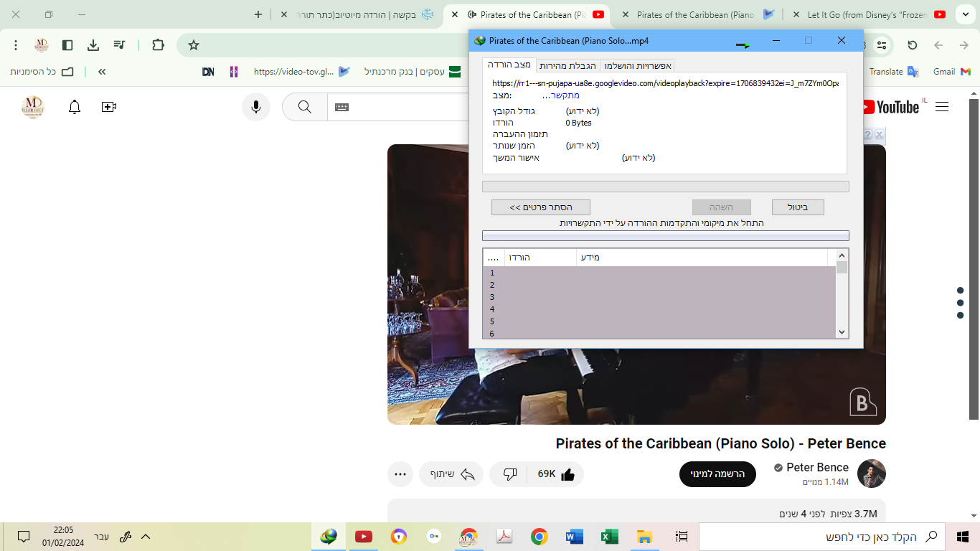Open the Chrome extensions puzzle icon
The height and width of the screenshot is (551, 980).
[x=159, y=45]
